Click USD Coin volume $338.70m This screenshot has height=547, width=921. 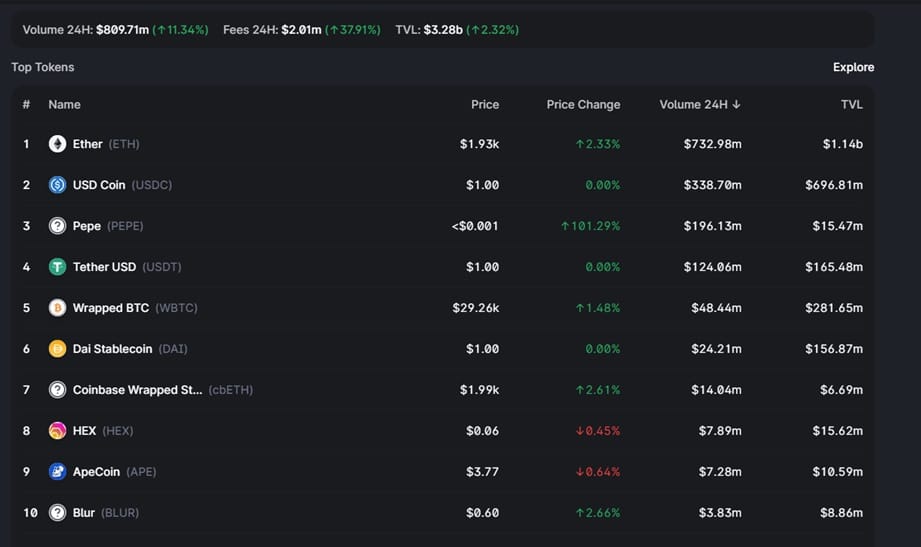point(712,185)
